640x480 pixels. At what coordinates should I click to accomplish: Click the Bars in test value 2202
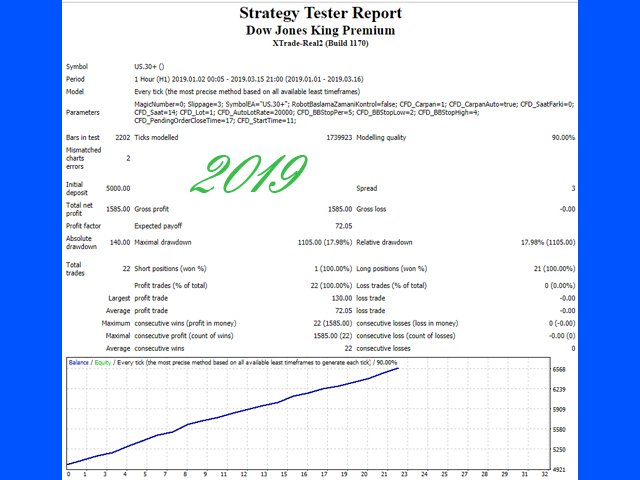[122, 138]
